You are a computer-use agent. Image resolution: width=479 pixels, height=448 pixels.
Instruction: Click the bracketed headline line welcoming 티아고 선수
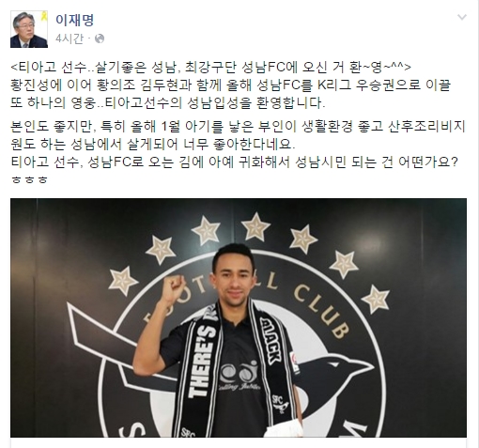tap(210, 67)
